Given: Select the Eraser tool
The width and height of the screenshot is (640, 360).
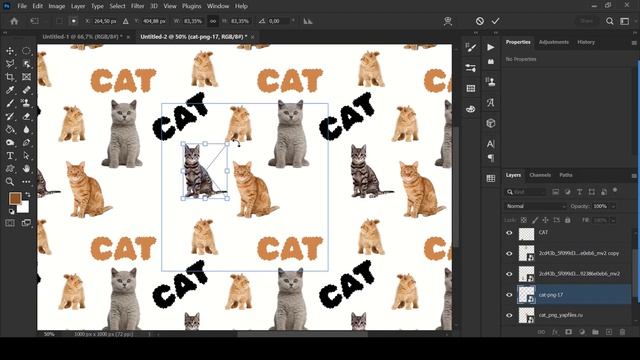Looking at the screenshot, I should [x=26, y=116].
